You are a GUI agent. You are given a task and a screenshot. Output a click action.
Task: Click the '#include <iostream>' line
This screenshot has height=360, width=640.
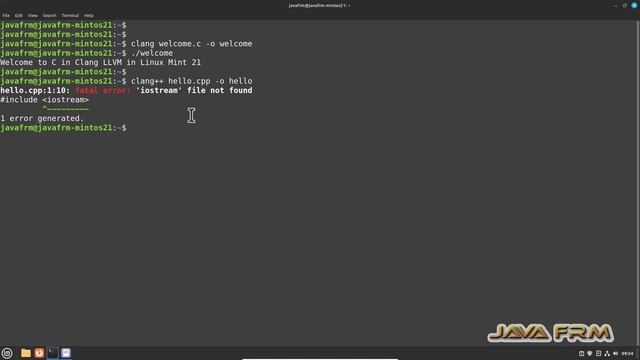44,100
